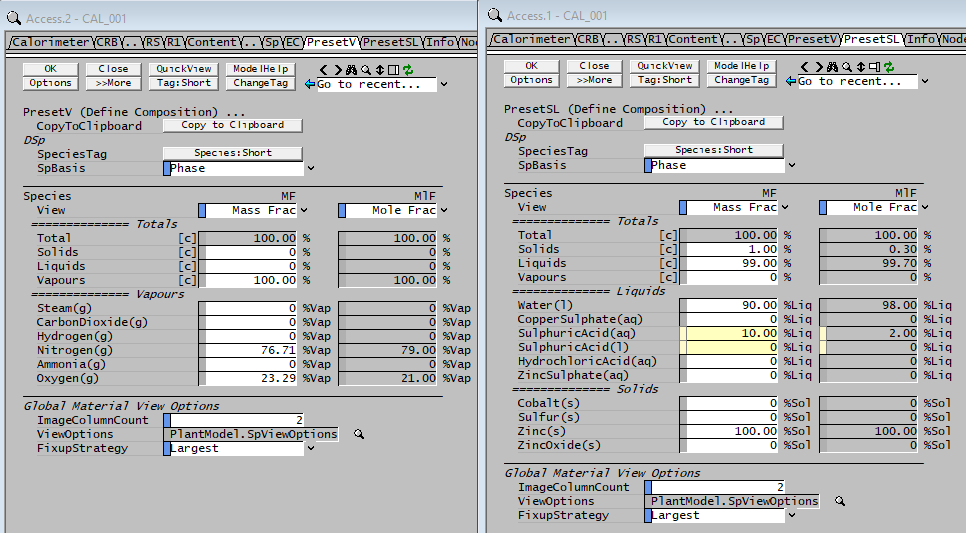Click PlantModel.SpViewOptions field in Access.1 window
966x533 pixels.
click(734, 501)
